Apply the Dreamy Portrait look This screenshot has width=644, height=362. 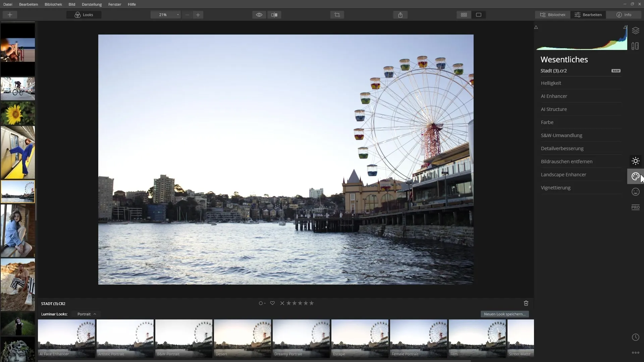(301, 339)
